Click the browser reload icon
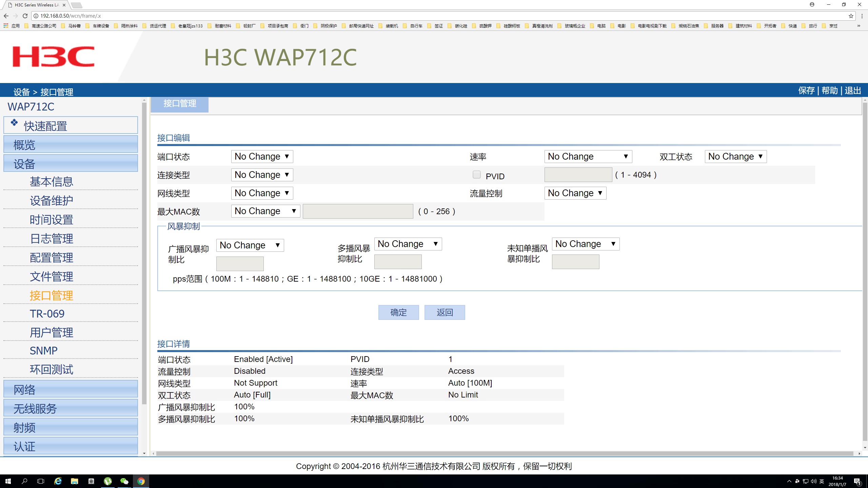This screenshot has height=488, width=868. coord(25,16)
